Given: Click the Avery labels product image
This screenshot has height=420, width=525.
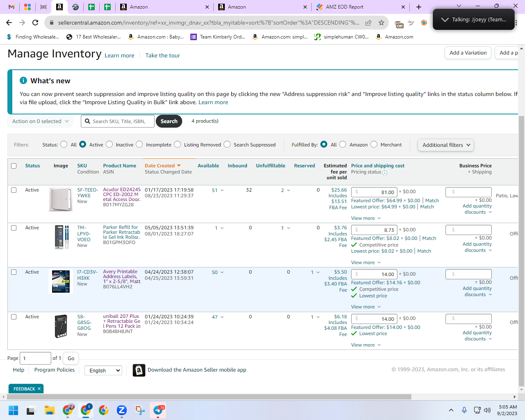Looking at the screenshot, I should 61,281.
